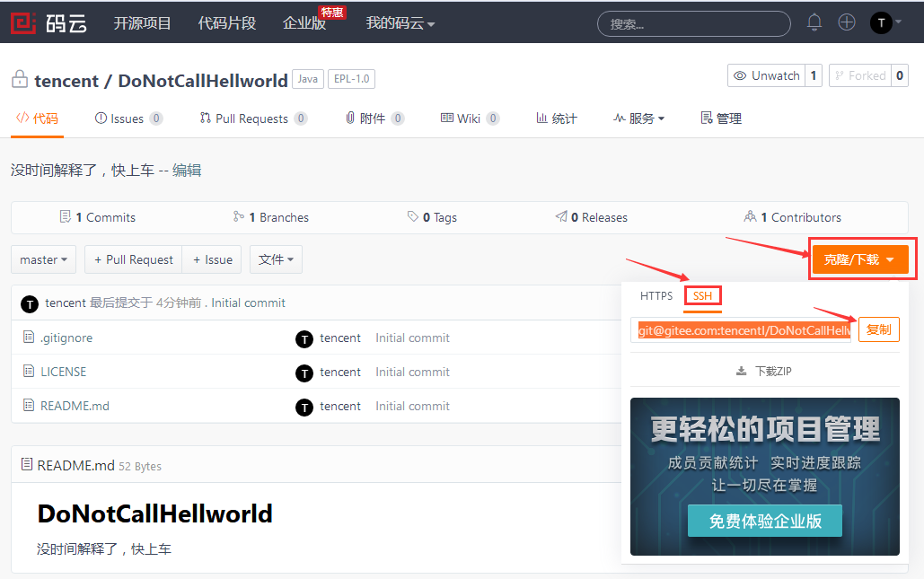
Task: Open the Pull Requests tab
Action: 253,118
